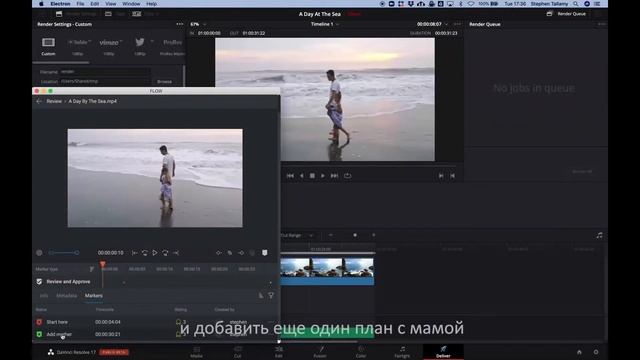This screenshot has width=640, height=360.
Task: Go to previous marker in Flow
Action: 219,253
